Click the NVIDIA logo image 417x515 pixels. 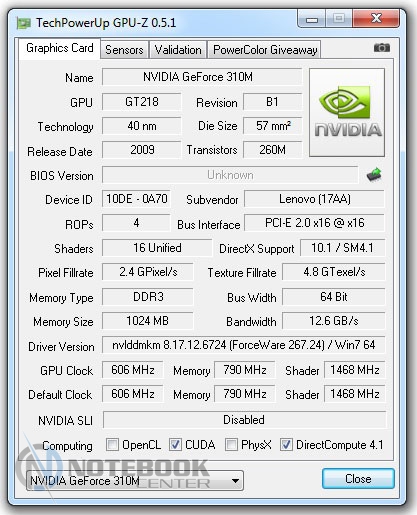click(347, 113)
